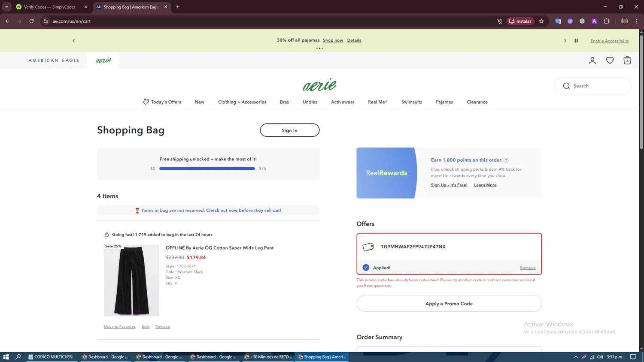The width and height of the screenshot is (644, 362).
Task: Close the Verify Codes tab
Action: (86, 7)
